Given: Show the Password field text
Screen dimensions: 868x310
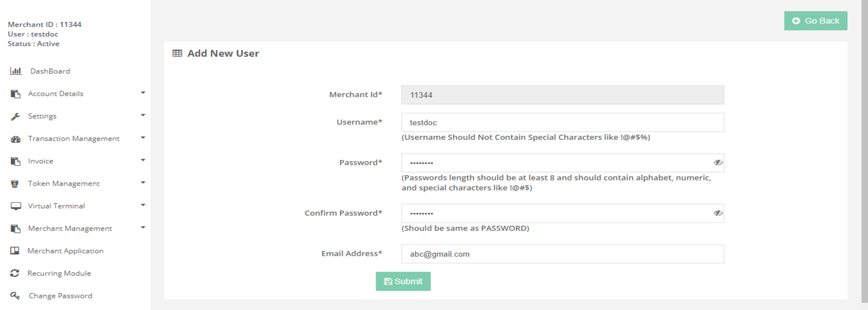Looking at the screenshot, I should (718, 163).
